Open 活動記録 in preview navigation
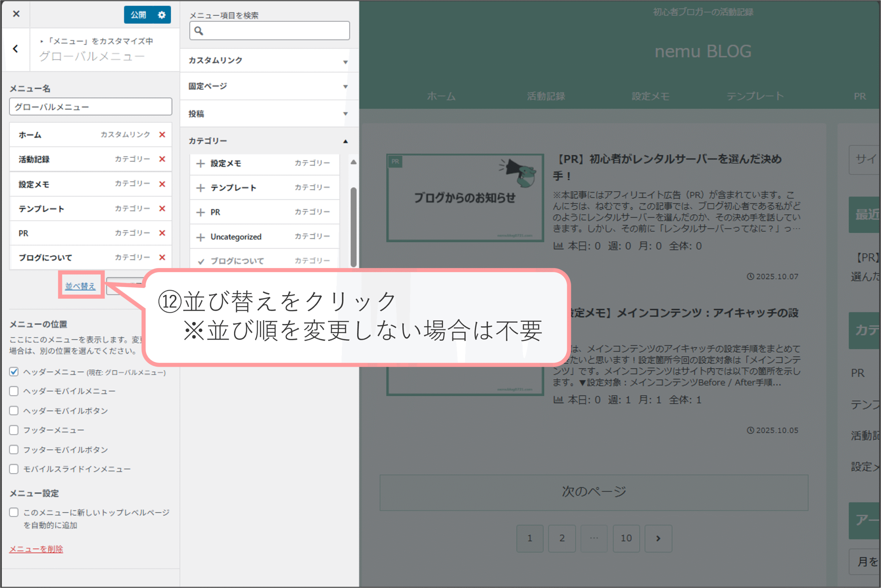Image resolution: width=881 pixels, height=588 pixels. pos(546,96)
